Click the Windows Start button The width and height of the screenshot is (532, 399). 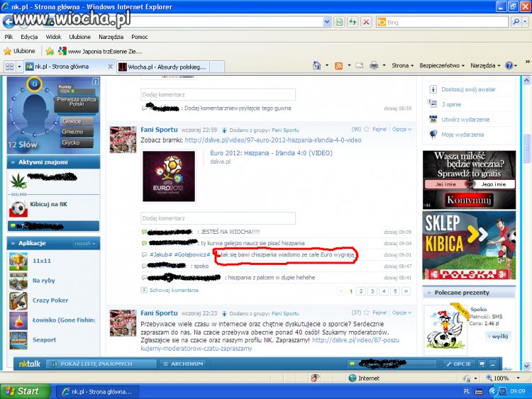point(25,391)
